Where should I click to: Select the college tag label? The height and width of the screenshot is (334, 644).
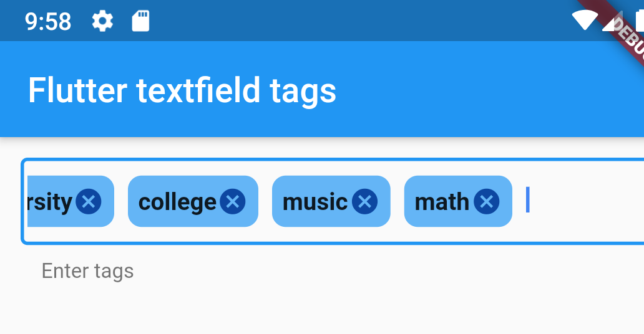coord(177,203)
